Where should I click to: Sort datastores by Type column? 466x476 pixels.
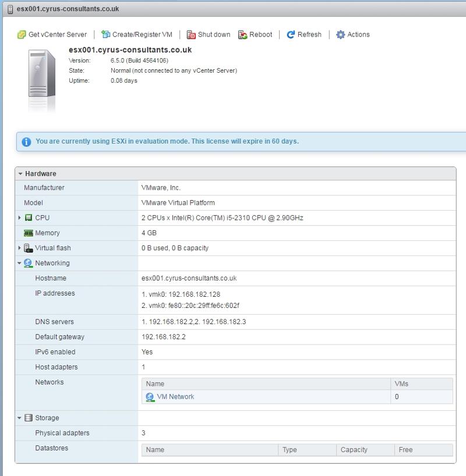tap(308, 450)
